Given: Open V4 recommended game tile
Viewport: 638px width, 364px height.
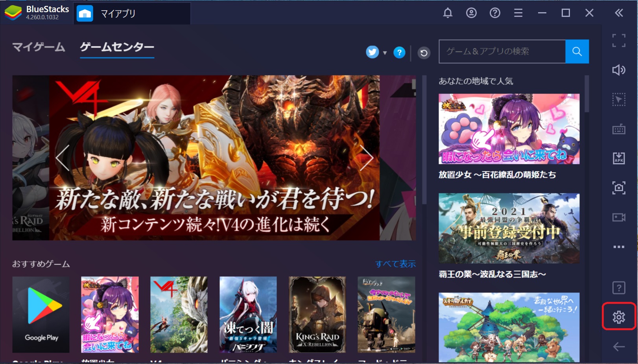Looking at the screenshot, I should pyautogui.click(x=179, y=314).
